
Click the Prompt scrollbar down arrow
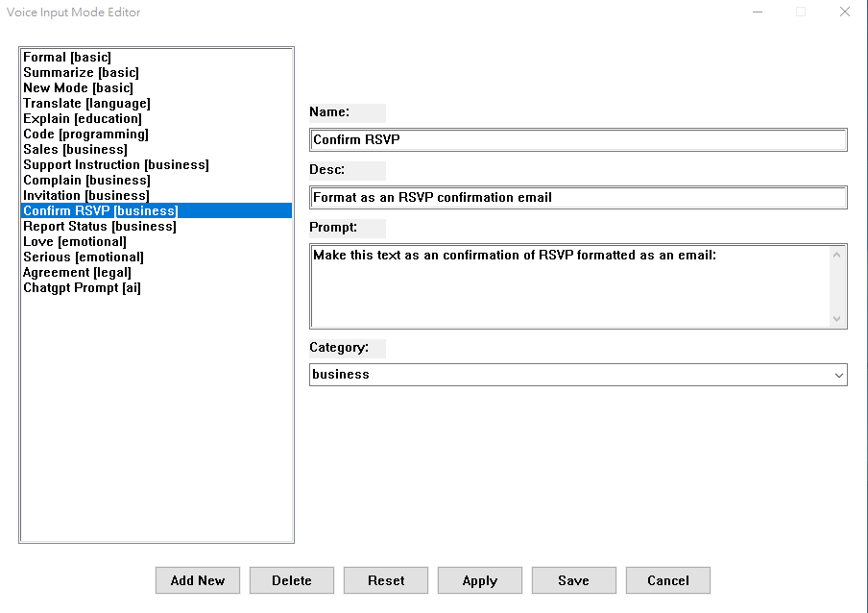(x=837, y=318)
